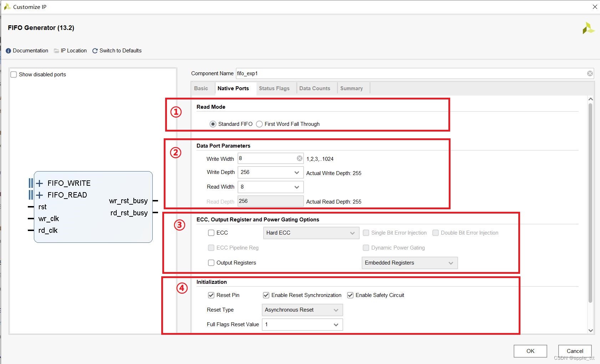Switch to the Basic tab
The image size is (600, 364).
[x=201, y=88]
